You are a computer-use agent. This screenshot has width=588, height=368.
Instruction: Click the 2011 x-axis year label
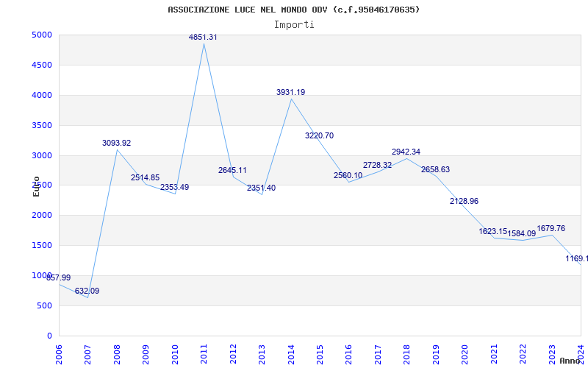pos(204,354)
